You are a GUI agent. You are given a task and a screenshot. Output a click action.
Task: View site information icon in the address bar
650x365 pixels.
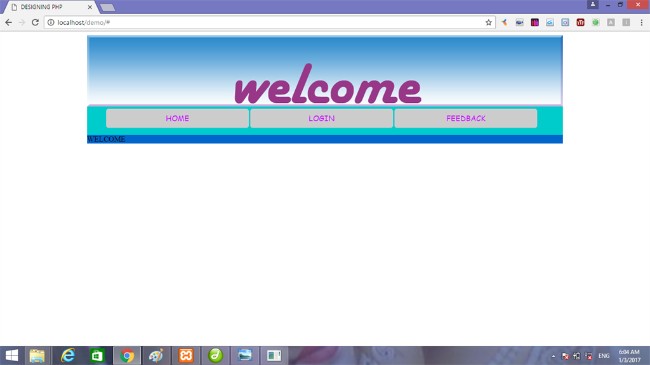point(51,22)
